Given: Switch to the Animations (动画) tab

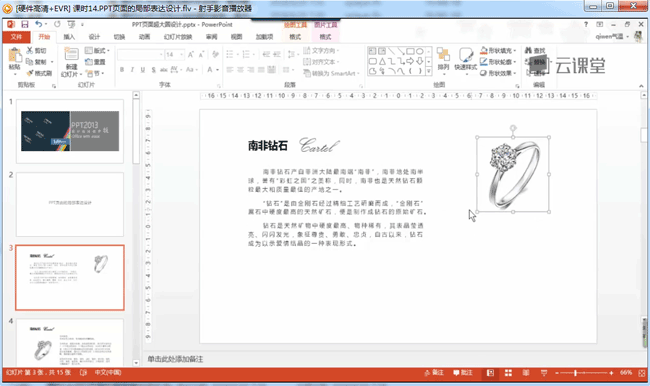Looking at the screenshot, I should tap(144, 37).
